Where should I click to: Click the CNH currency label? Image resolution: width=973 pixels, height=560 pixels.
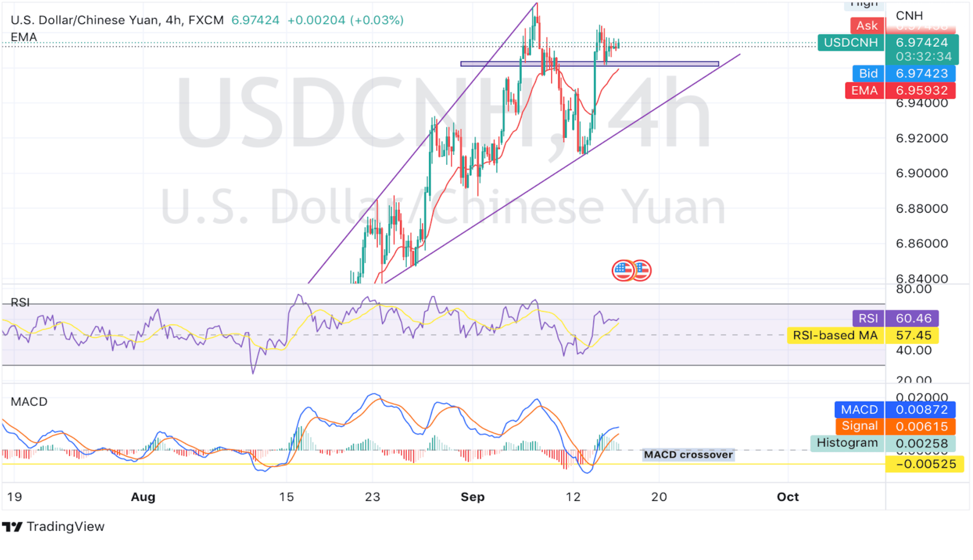click(x=909, y=15)
